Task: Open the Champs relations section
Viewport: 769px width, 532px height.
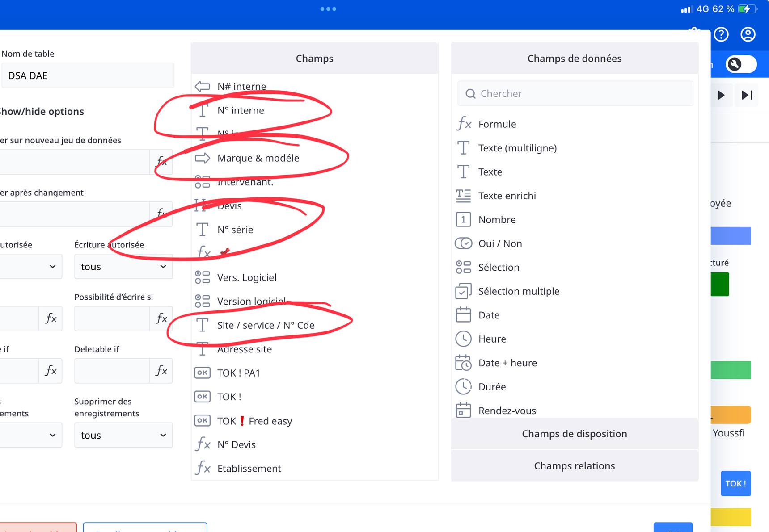Action: click(574, 466)
